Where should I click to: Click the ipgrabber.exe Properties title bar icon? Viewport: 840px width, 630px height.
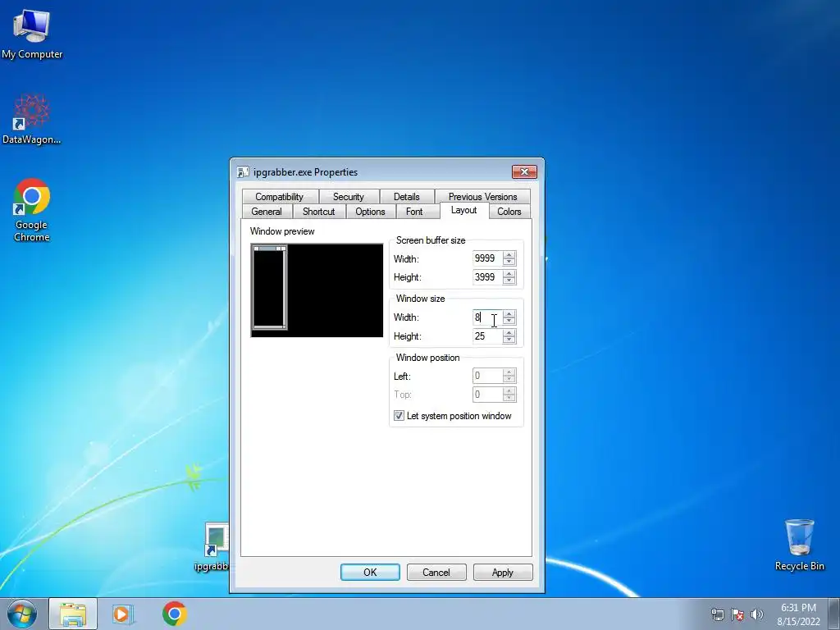pyautogui.click(x=243, y=172)
